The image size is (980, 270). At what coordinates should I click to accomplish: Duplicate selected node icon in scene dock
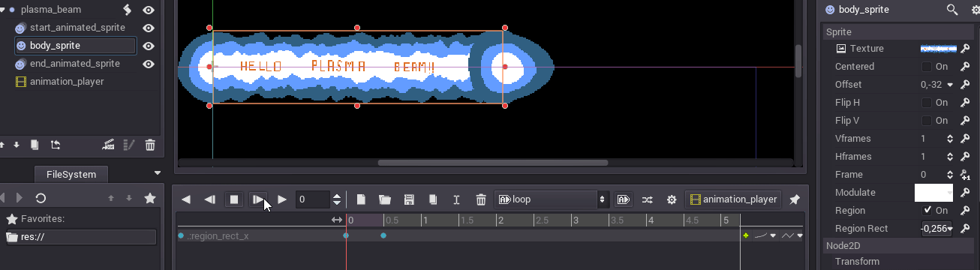[35, 145]
